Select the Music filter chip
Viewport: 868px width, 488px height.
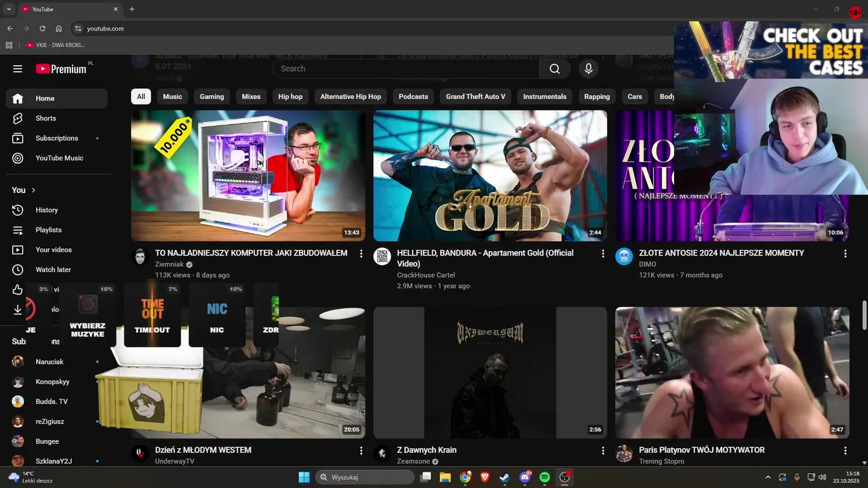coord(172,96)
